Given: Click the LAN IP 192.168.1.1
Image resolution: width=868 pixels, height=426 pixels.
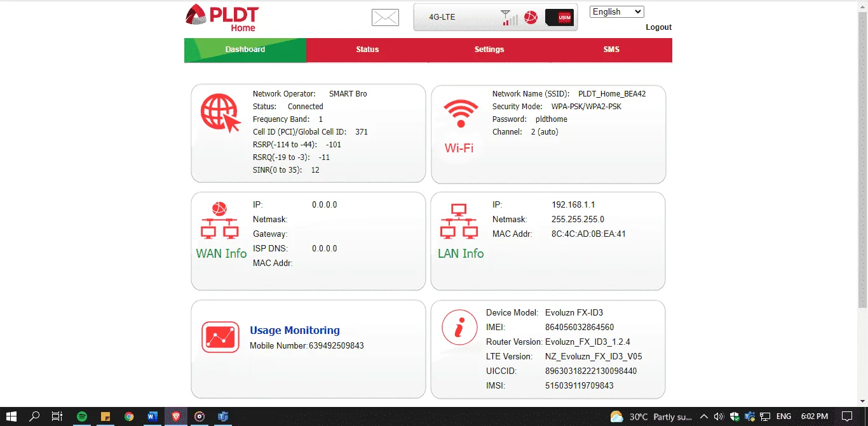Looking at the screenshot, I should pos(573,205).
